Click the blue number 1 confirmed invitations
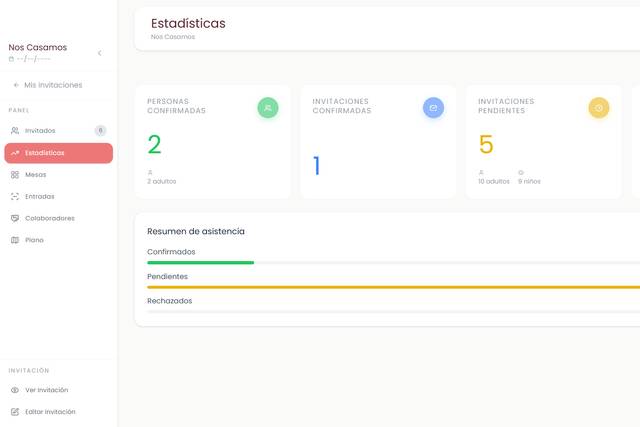640x427 pixels. 317,166
